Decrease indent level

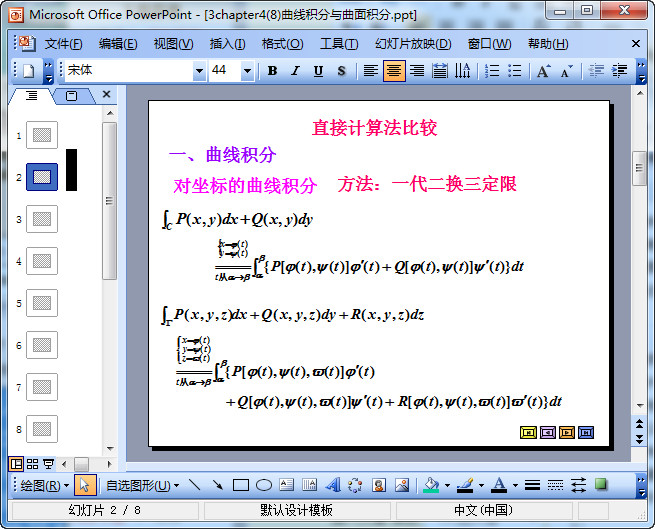[596, 71]
